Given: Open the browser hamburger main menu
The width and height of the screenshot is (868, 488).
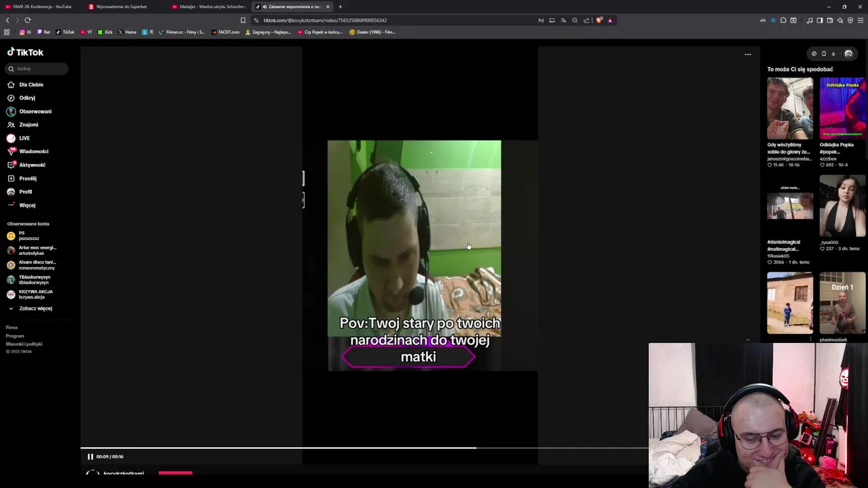Looking at the screenshot, I should point(861,20).
